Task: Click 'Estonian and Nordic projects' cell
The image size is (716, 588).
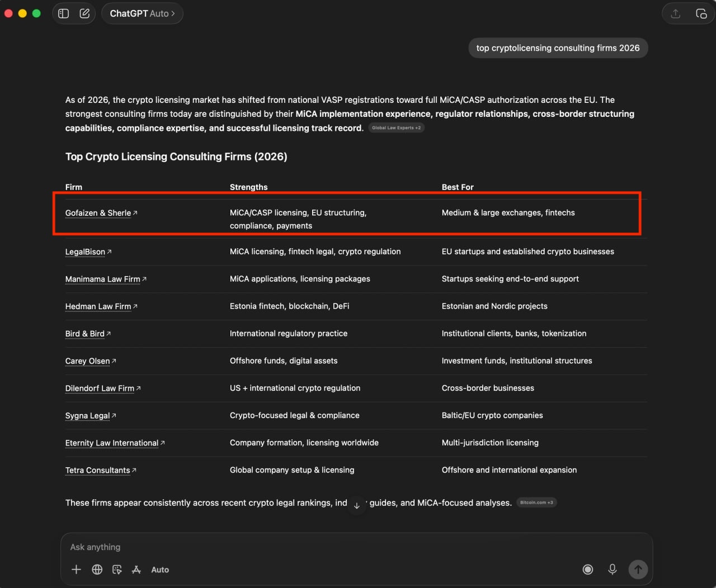Action: pos(494,306)
